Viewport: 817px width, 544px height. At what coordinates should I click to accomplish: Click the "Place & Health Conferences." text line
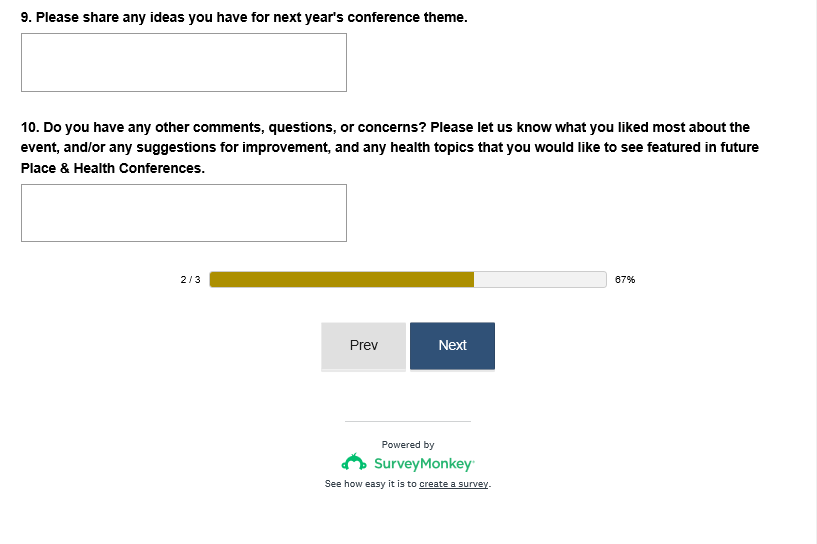tap(113, 168)
